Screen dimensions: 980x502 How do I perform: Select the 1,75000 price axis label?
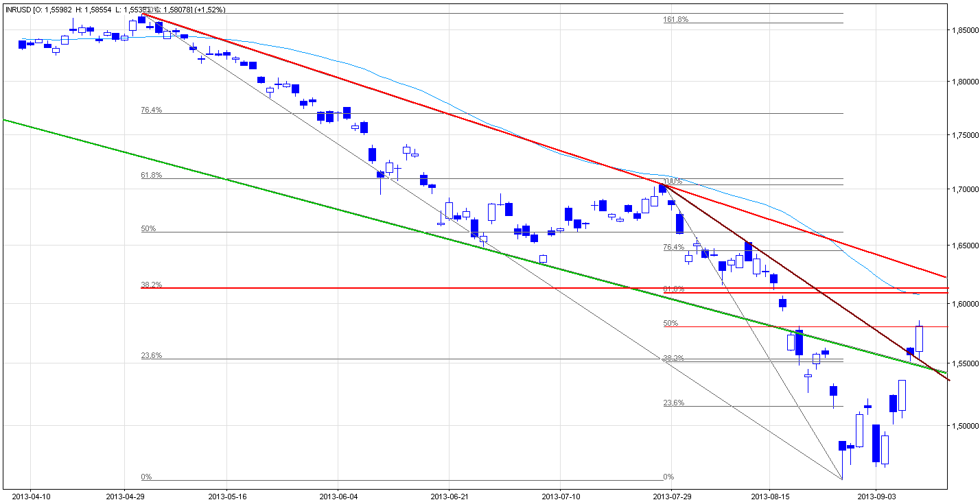[x=964, y=135]
